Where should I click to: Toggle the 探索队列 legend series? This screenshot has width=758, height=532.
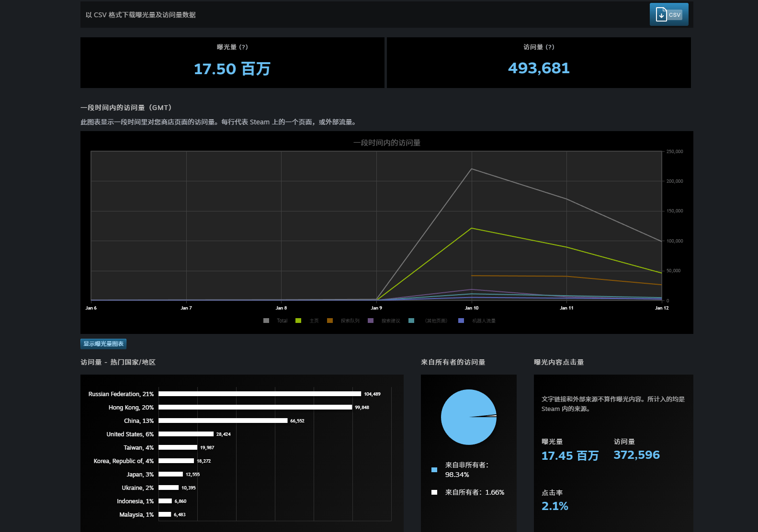350,321
